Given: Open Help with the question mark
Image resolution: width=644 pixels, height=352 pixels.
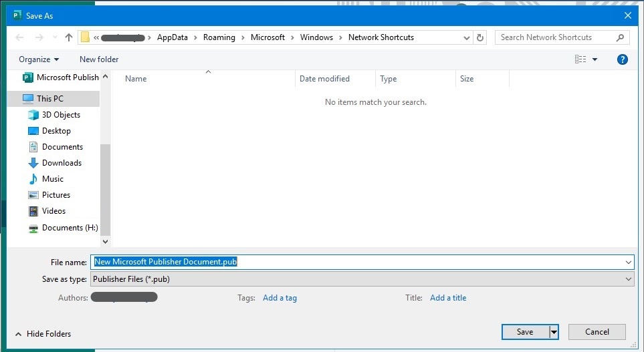Looking at the screenshot, I should point(622,59).
